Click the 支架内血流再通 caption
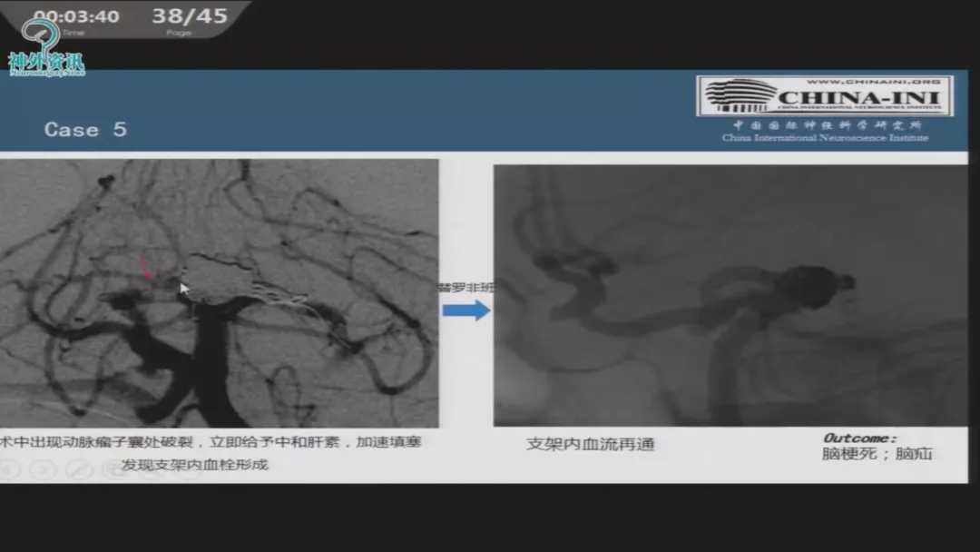The width and height of the screenshot is (980, 552). coord(590,445)
